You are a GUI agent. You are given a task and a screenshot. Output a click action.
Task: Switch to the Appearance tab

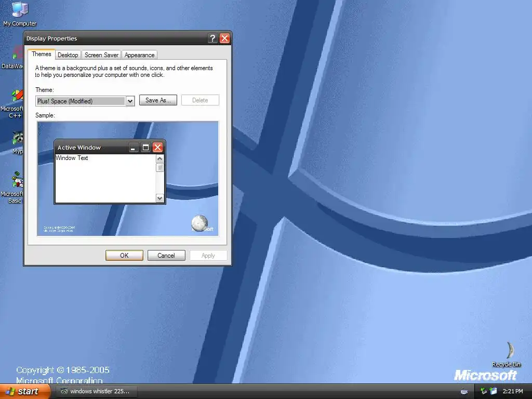click(x=139, y=55)
